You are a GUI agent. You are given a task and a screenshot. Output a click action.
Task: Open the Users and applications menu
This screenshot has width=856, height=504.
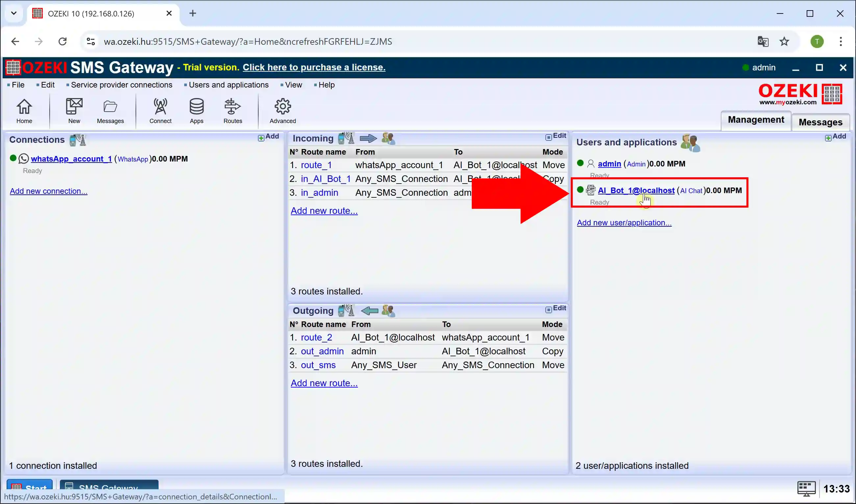[x=229, y=85]
